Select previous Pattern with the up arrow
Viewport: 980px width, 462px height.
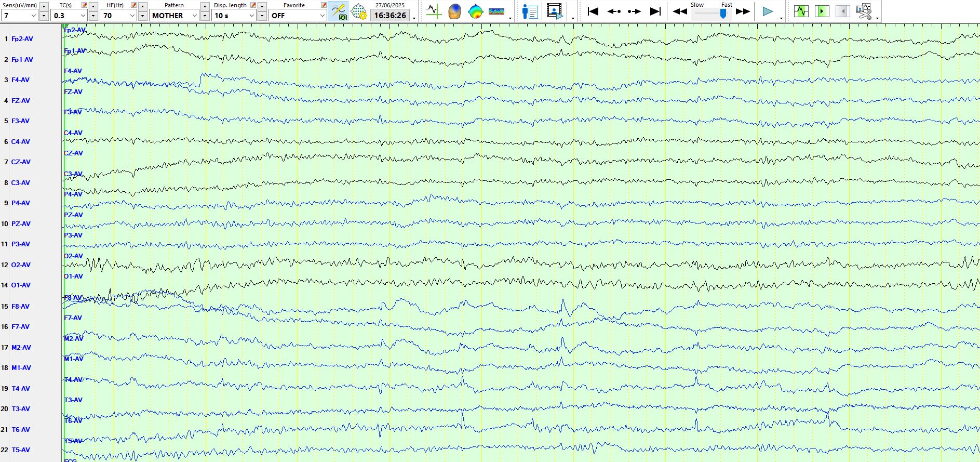(x=205, y=6)
